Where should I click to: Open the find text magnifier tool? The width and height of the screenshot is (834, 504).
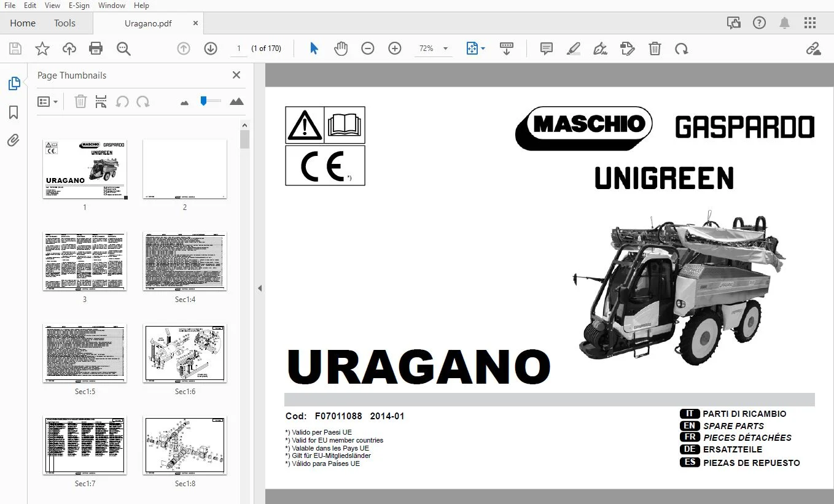coord(123,48)
